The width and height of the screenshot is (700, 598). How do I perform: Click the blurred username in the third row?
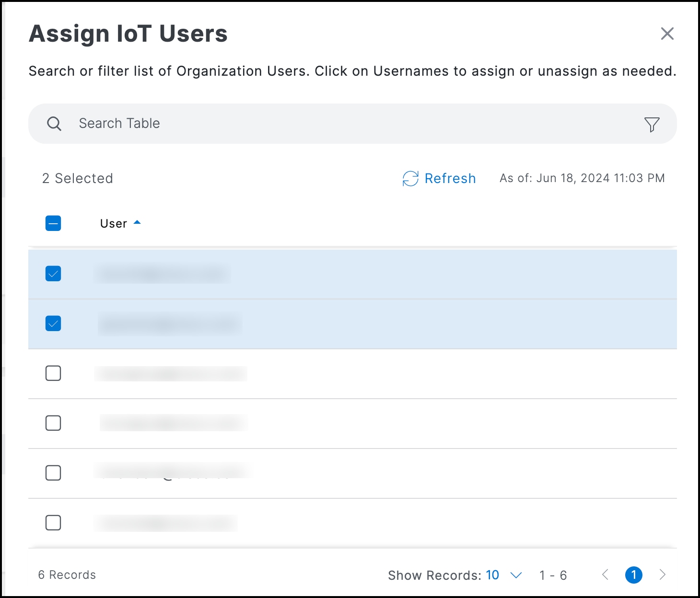point(171,374)
